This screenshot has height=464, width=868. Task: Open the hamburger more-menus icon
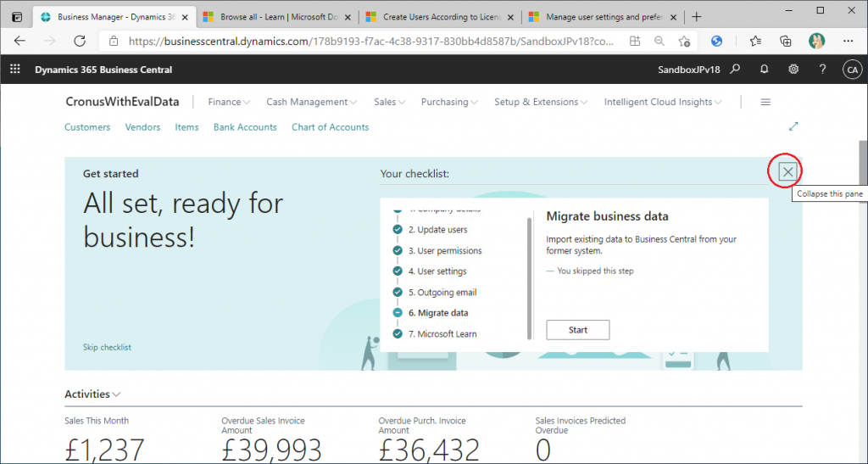[x=765, y=102]
